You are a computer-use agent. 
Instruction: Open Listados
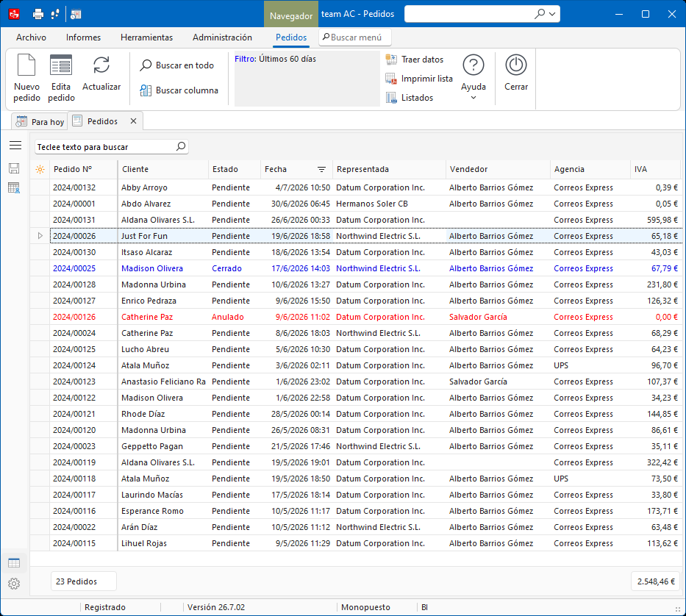(x=410, y=98)
